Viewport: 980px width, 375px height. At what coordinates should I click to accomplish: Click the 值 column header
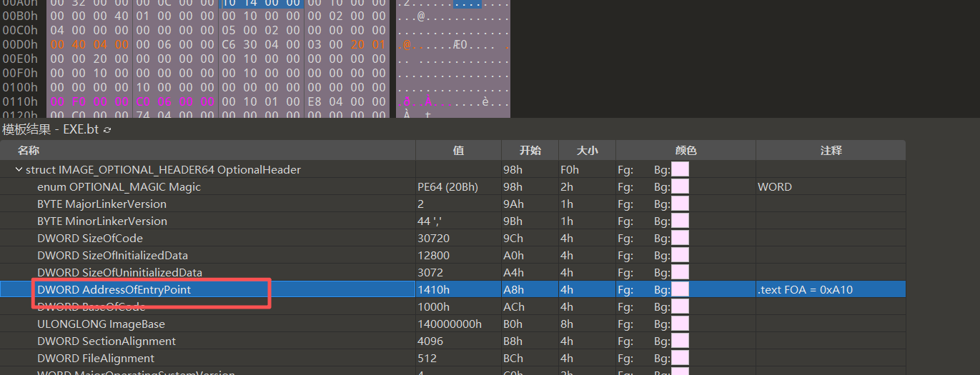tap(458, 151)
